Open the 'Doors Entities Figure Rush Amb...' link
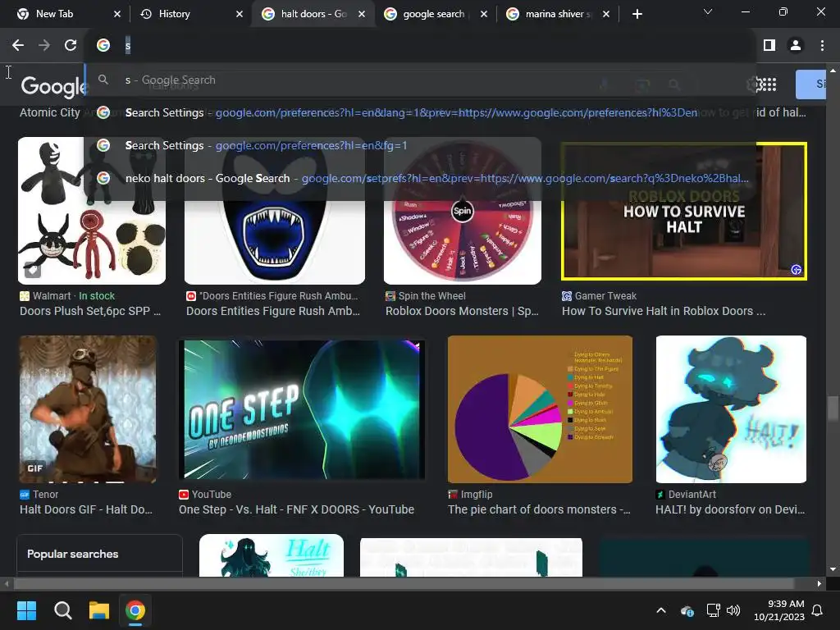Image resolution: width=840 pixels, height=630 pixels. pyautogui.click(x=272, y=311)
